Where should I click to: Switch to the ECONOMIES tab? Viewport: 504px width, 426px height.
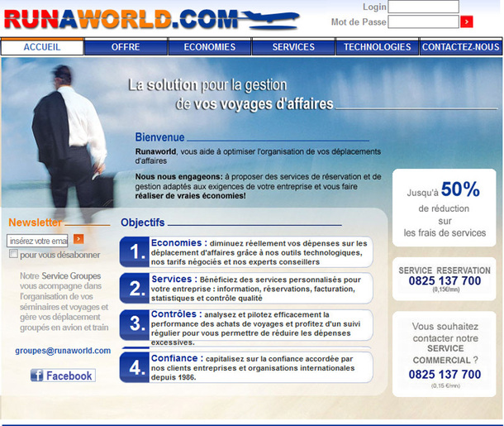[x=210, y=47]
